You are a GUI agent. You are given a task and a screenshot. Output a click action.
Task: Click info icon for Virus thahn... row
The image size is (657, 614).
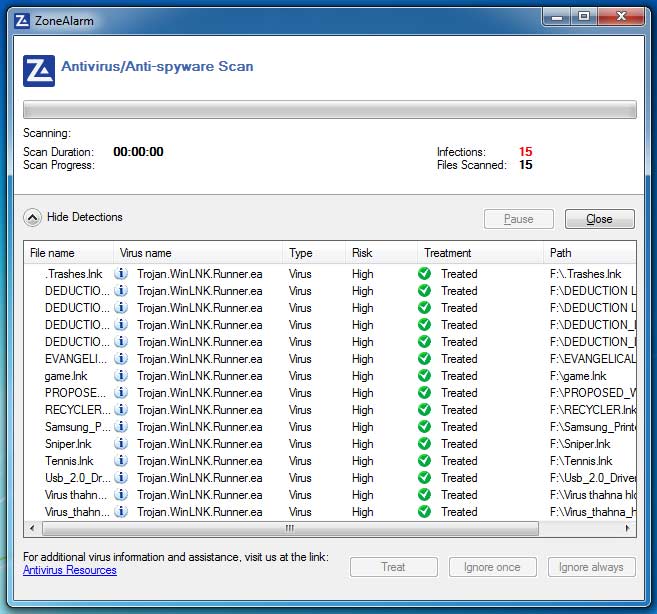[x=121, y=495]
